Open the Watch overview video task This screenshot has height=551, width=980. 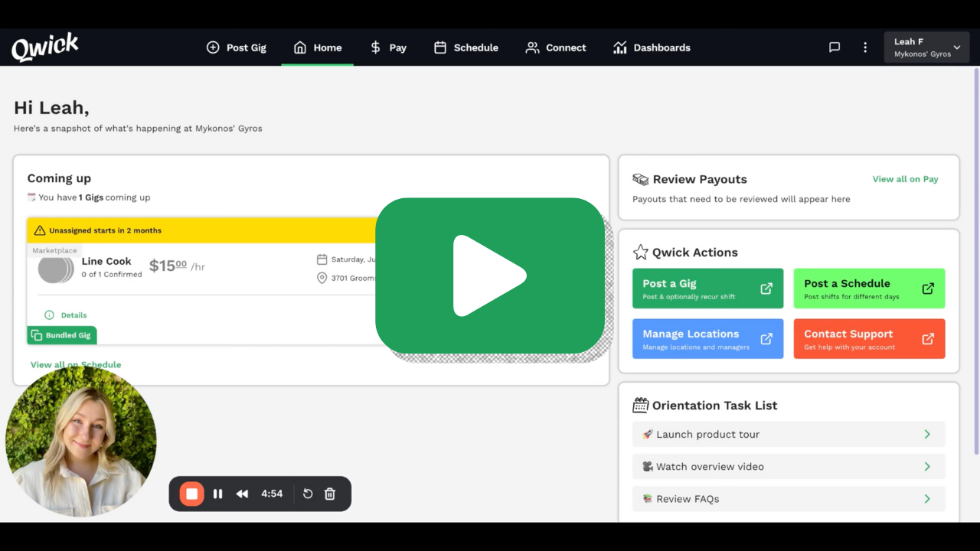pyautogui.click(x=789, y=466)
